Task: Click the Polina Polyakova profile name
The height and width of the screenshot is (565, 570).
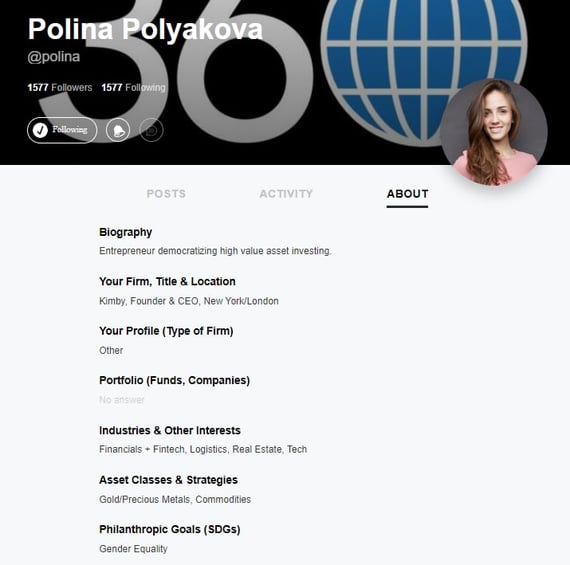Action: pyautogui.click(x=145, y=29)
